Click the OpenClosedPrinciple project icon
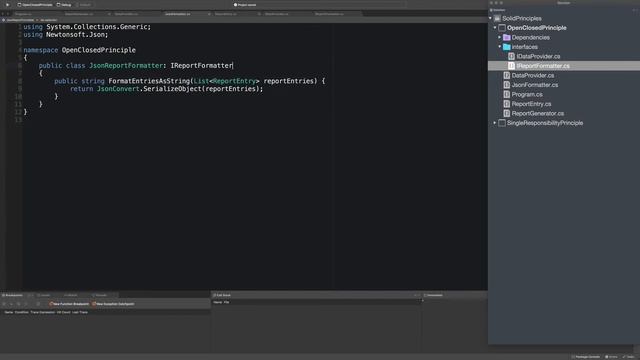Image resolution: width=640 pixels, height=360 pixels. pos(502,28)
